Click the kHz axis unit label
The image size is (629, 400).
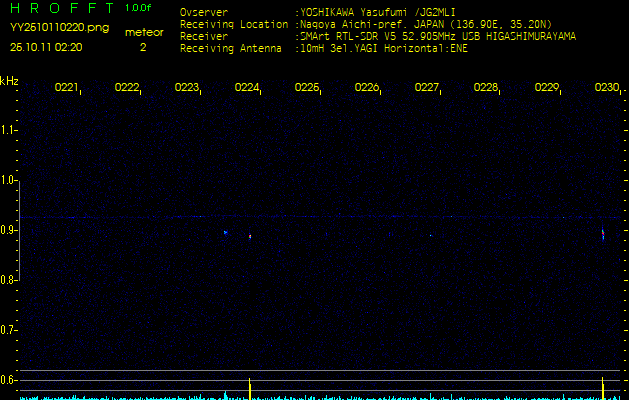[x=9, y=81]
